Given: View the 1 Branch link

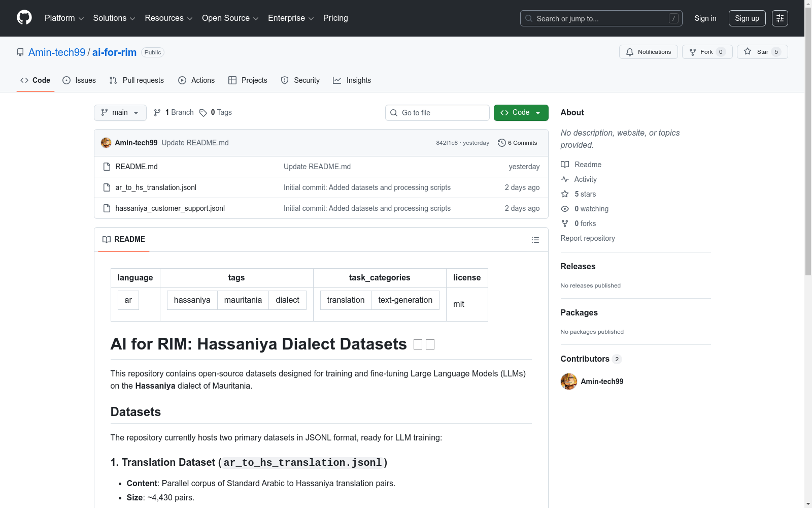Looking at the screenshot, I should click(174, 113).
